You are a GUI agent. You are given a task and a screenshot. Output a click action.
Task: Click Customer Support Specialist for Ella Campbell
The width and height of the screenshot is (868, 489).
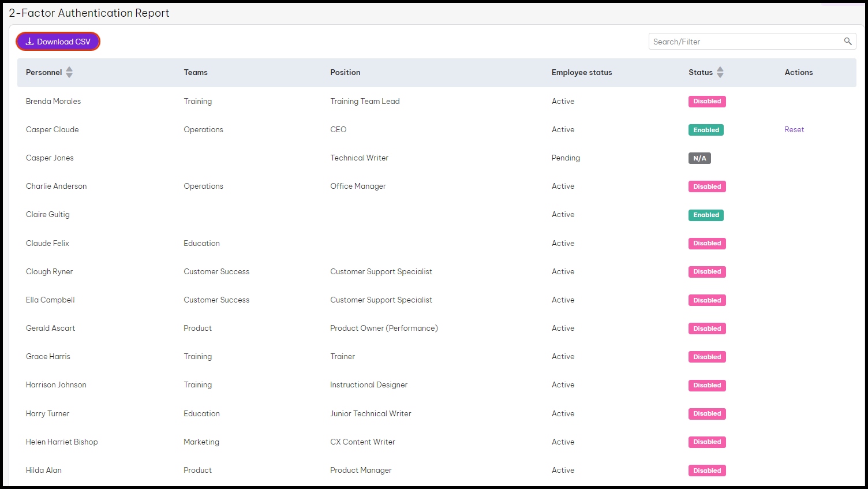381,300
